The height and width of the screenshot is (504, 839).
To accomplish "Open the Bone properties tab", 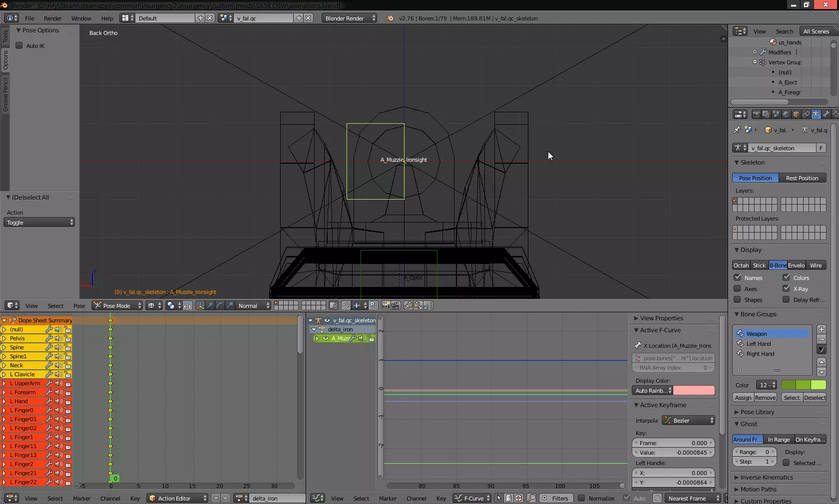I will pos(826,114).
